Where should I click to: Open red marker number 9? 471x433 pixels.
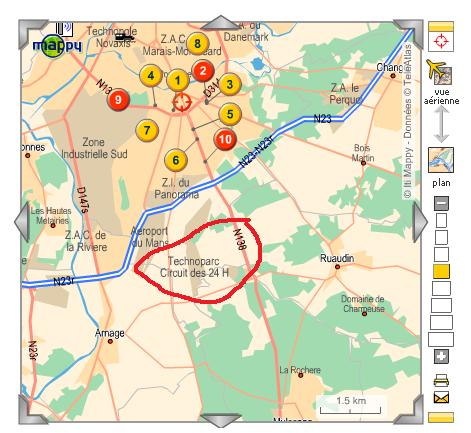click(x=118, y=99)
